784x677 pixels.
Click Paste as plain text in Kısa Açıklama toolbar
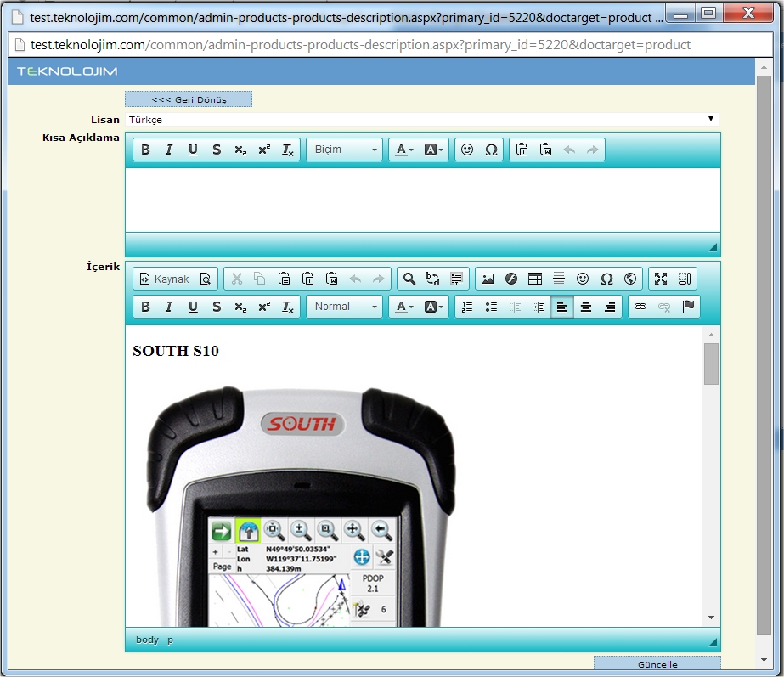522,150
